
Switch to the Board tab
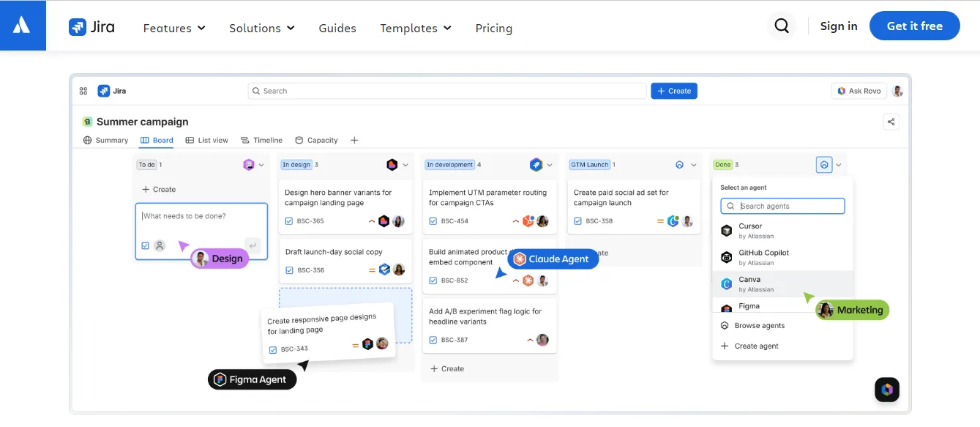click(157, 140)
